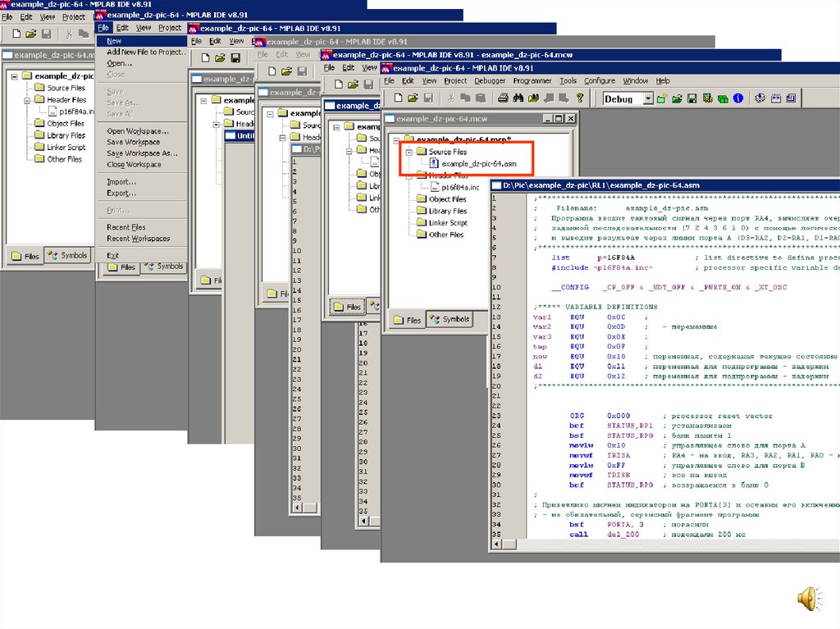Open the Debugger menu

[x=490, y=81]
